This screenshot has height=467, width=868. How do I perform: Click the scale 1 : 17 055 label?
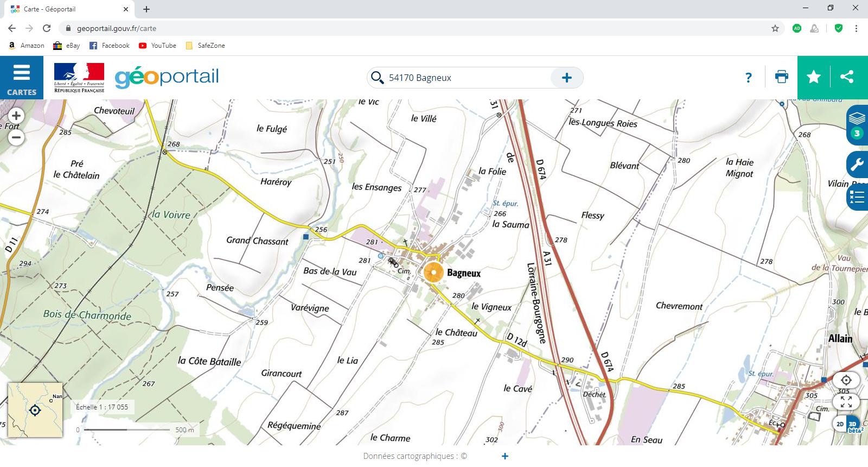pos(102,407)
